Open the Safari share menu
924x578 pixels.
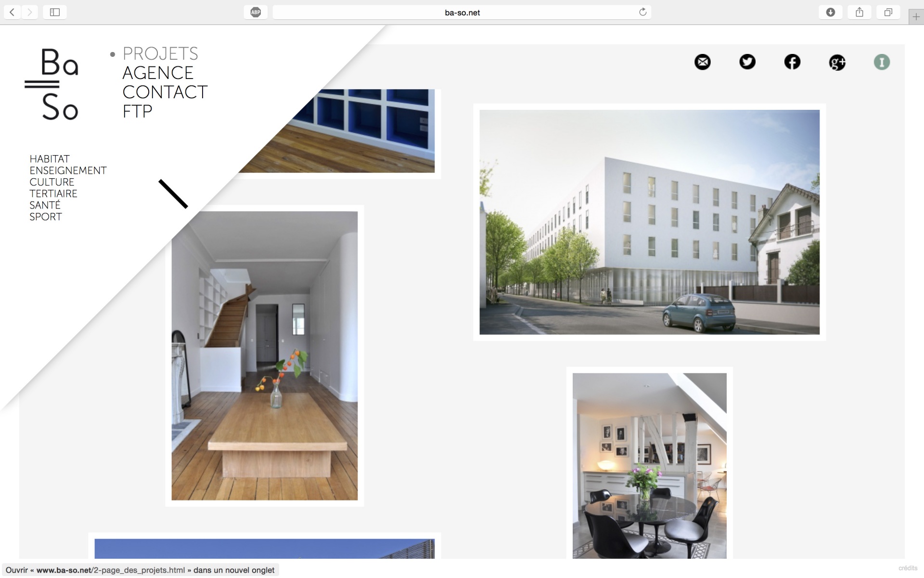click(x=860, y=12)
